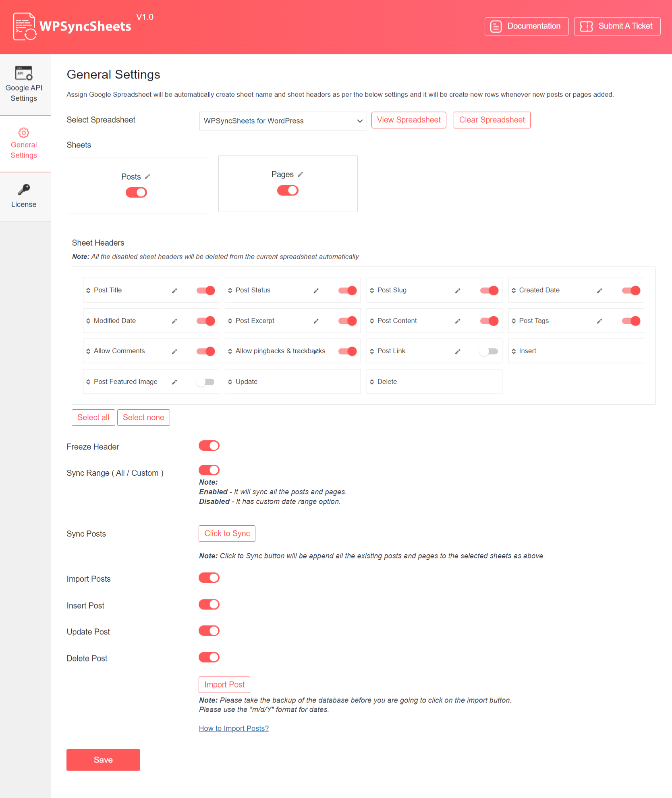The height and width of the screenshot is (798, 672).
Task: Toggle the Update Post switch
Action: (209, 631)
